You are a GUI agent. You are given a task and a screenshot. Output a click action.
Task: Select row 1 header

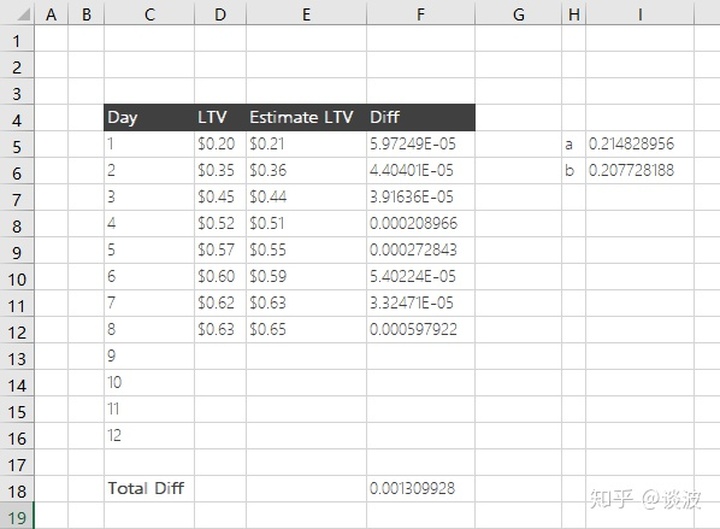tap(17, 41)
